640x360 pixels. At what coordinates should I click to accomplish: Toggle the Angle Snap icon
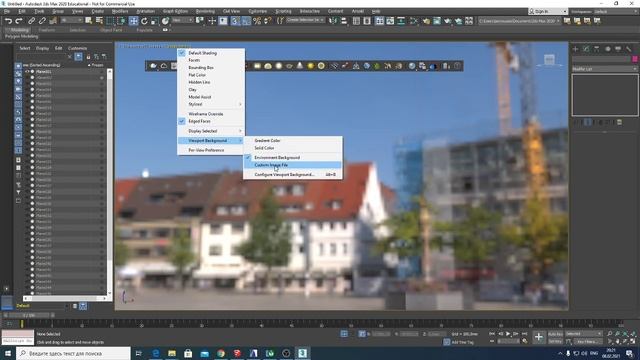pos(246,21)
